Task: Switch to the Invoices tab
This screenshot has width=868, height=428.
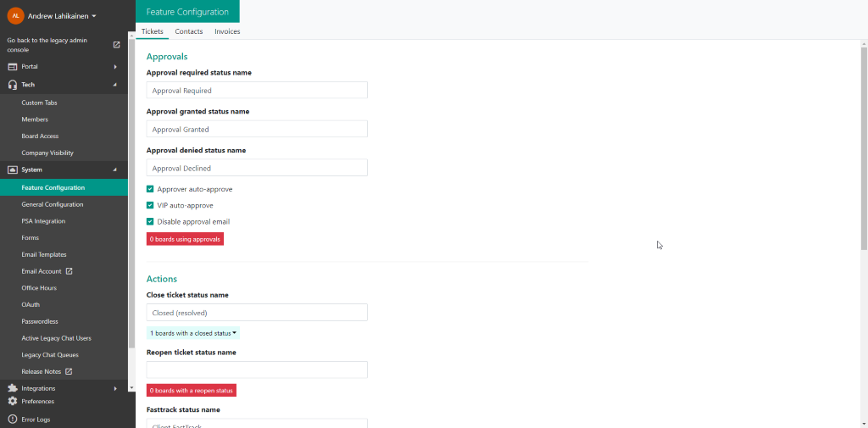Action: pyautogui.click(x=227, y=31)
